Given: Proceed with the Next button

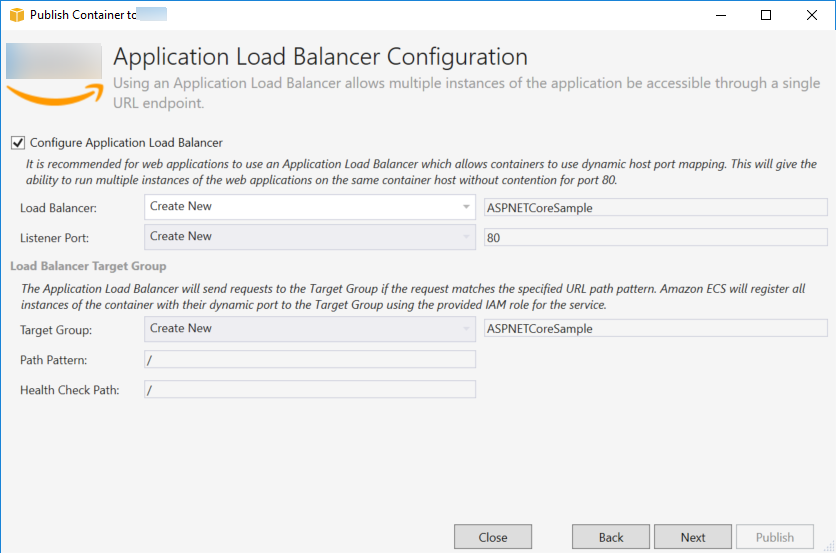Looking at the screenshot, I should (x=693, y=537).
